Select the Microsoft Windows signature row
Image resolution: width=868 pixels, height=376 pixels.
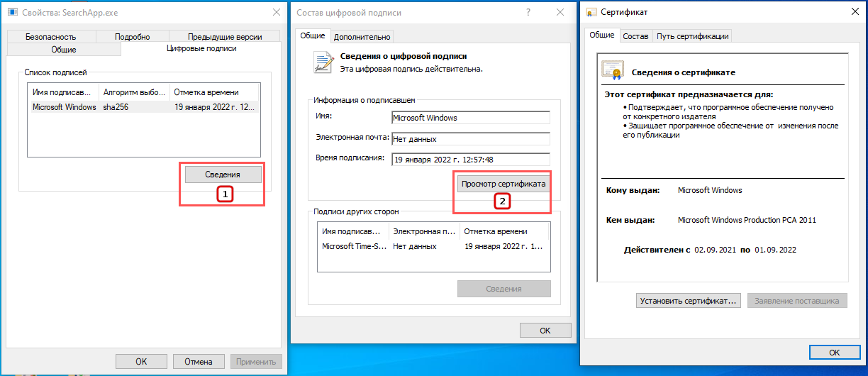click(x=144, y=107)
